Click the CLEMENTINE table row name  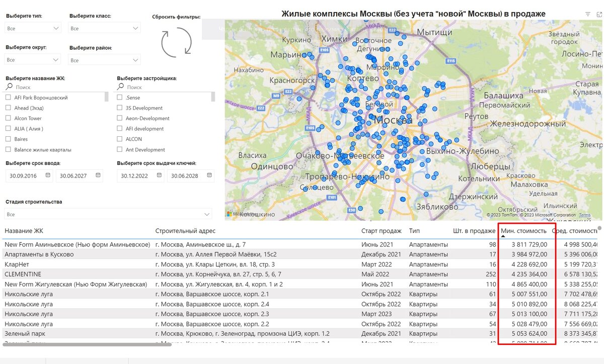pyautogui.click(x=23, y=274)
